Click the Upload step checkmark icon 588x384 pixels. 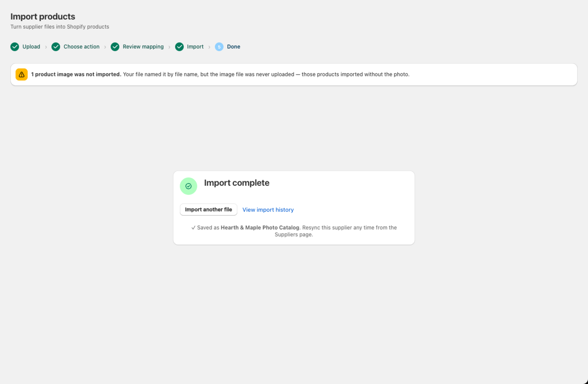click(15, 47)
